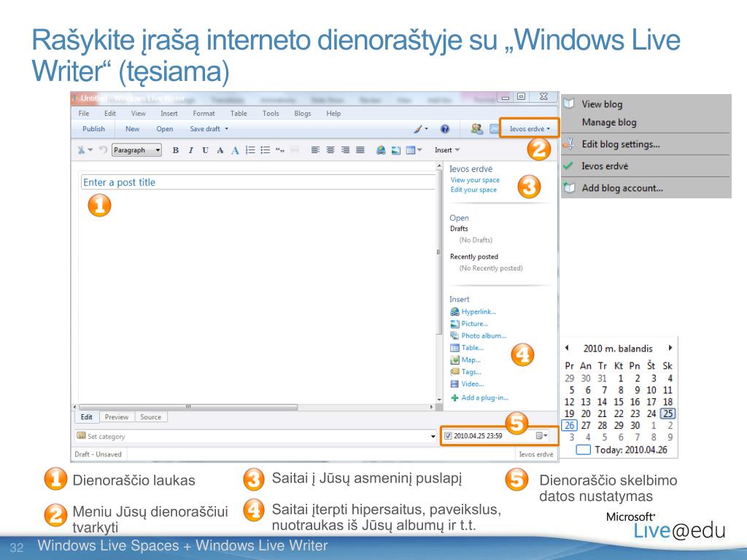Click the Photo album... insert link
747x560 pixels.
point(484,335)
